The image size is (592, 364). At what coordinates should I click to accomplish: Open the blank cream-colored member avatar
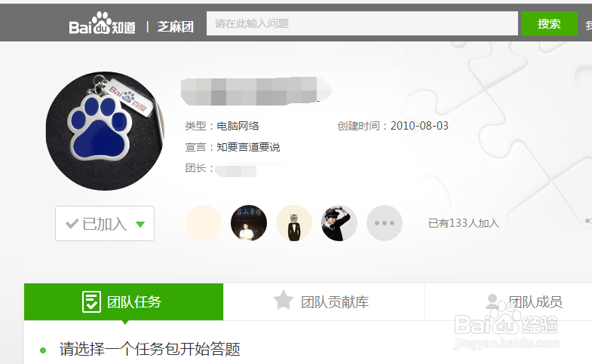click(x=204, y=223)
